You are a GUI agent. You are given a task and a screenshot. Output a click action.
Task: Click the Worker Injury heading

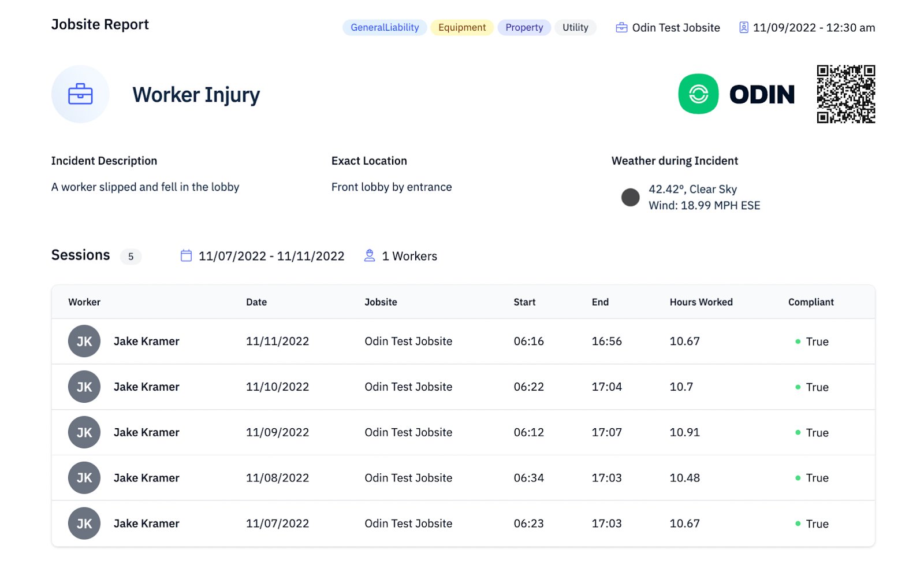(196, 95)
